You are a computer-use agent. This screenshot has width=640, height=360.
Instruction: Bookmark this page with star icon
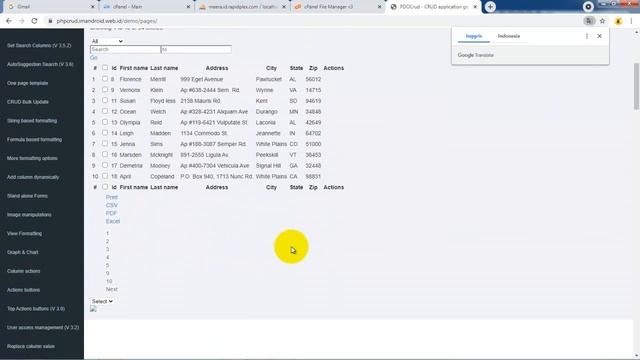pos(602,21)
